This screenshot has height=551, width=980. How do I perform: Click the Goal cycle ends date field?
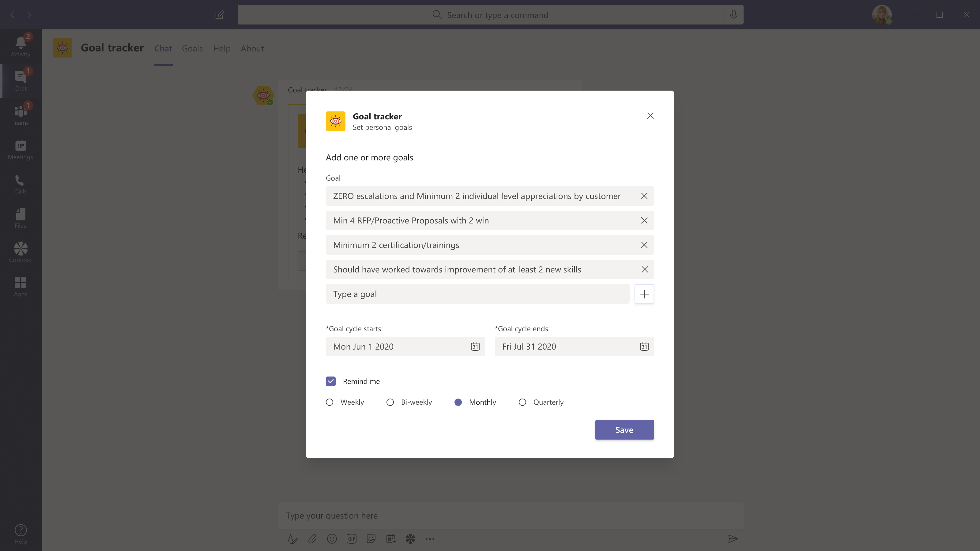pos(574,347)
